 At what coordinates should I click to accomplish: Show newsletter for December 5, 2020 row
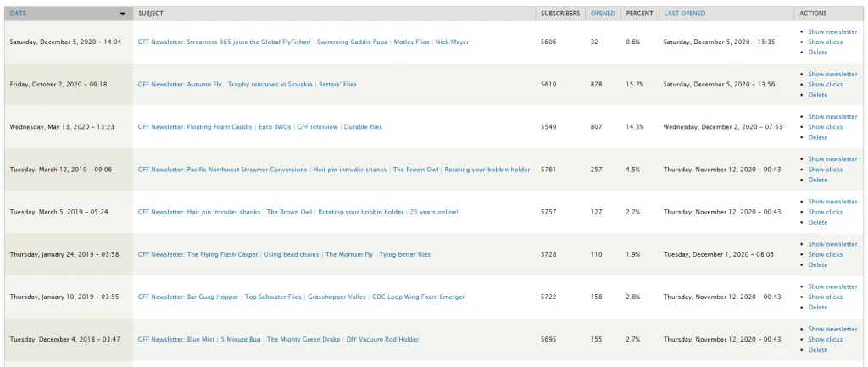point(832,31)
